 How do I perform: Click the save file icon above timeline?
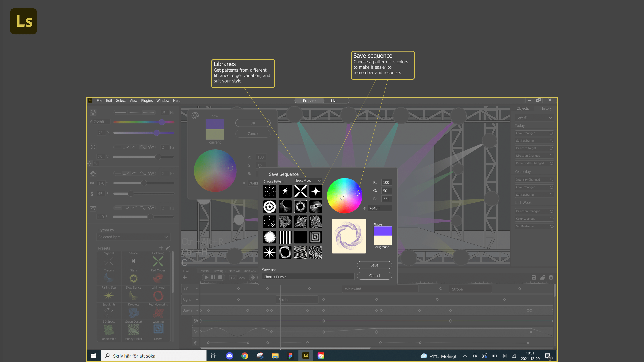[534, 277]
